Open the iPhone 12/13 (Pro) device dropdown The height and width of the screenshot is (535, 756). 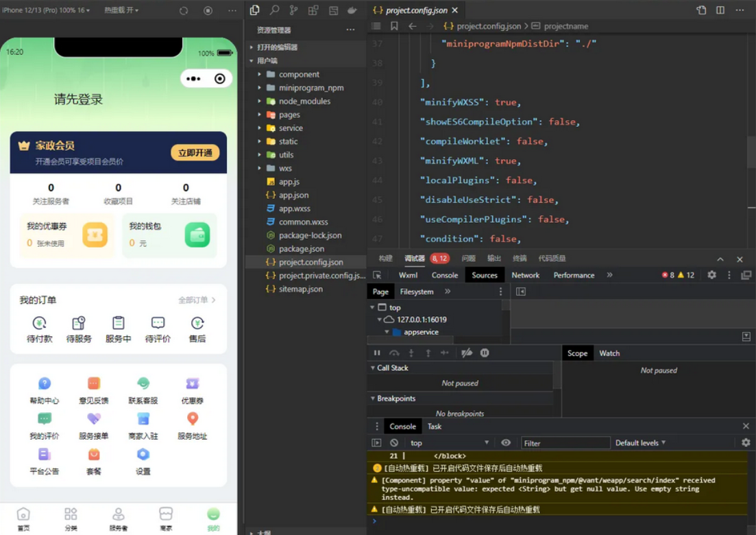tap(46, 10)
